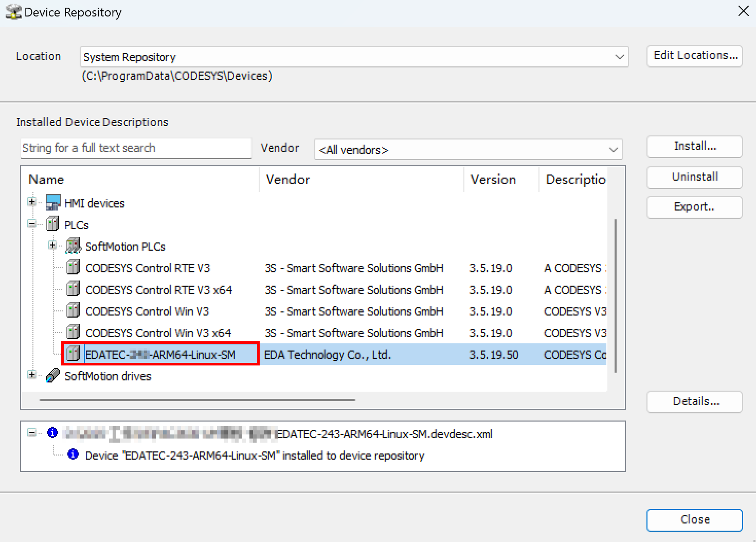Sort list by Vendor column header

(288, 180)
